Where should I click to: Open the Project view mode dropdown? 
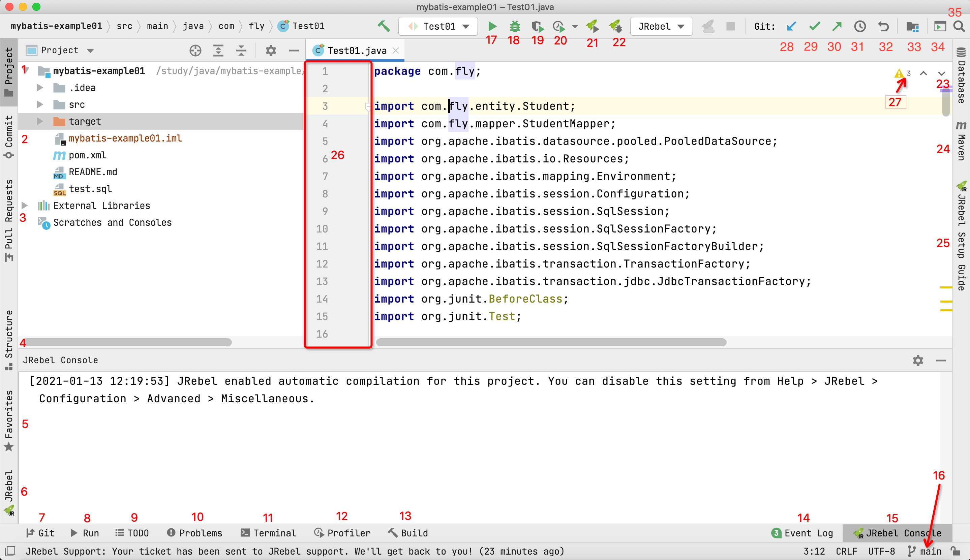tap(60, 51)
